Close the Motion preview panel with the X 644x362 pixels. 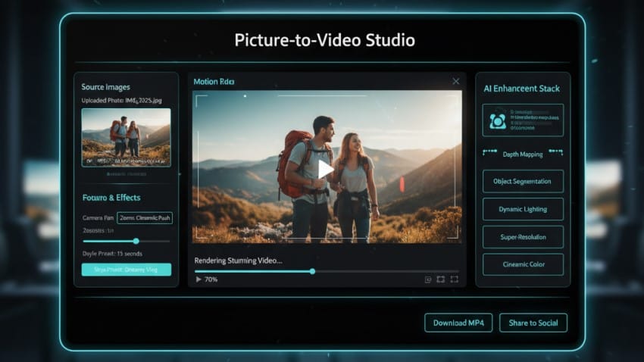coord(456,81)
